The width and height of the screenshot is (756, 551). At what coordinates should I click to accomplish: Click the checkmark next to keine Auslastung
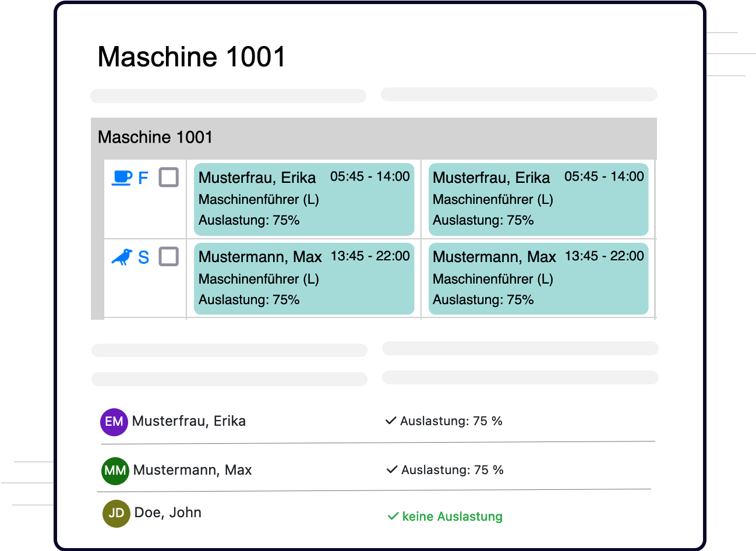393,517
